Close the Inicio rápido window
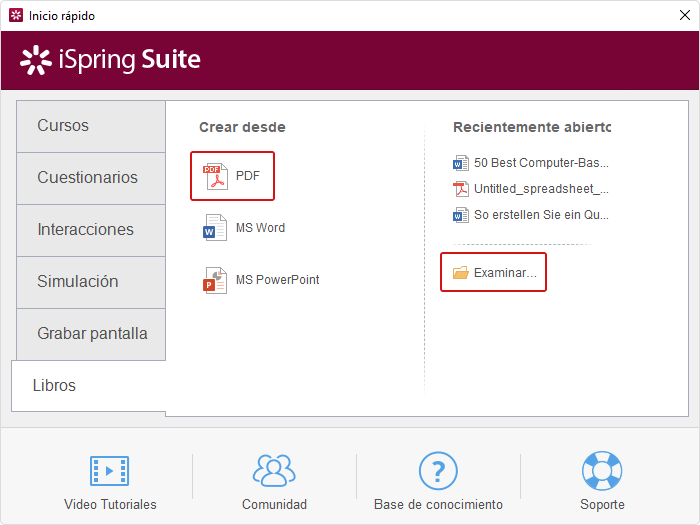This screenshot has height=525, width=700. (x=684, y=16)
